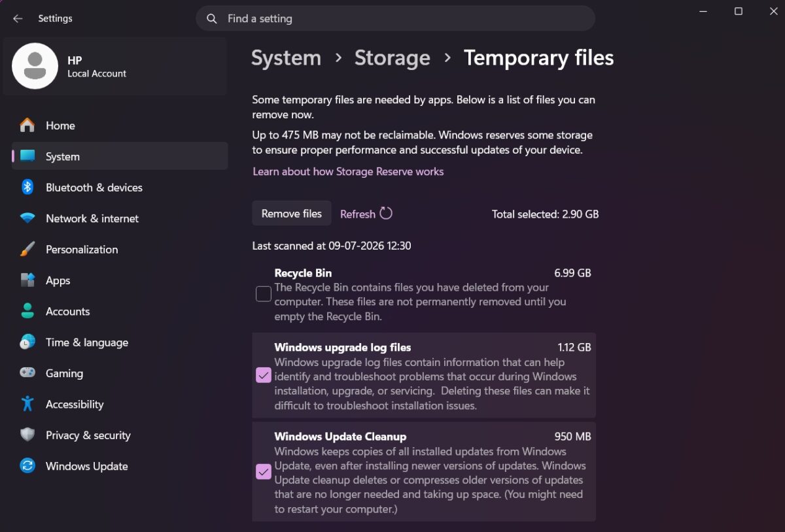Image resolution: width=785 pixels, height=532 pixels.
Task: Click the Windows upgrade log files title
Action: coord(343,348)
